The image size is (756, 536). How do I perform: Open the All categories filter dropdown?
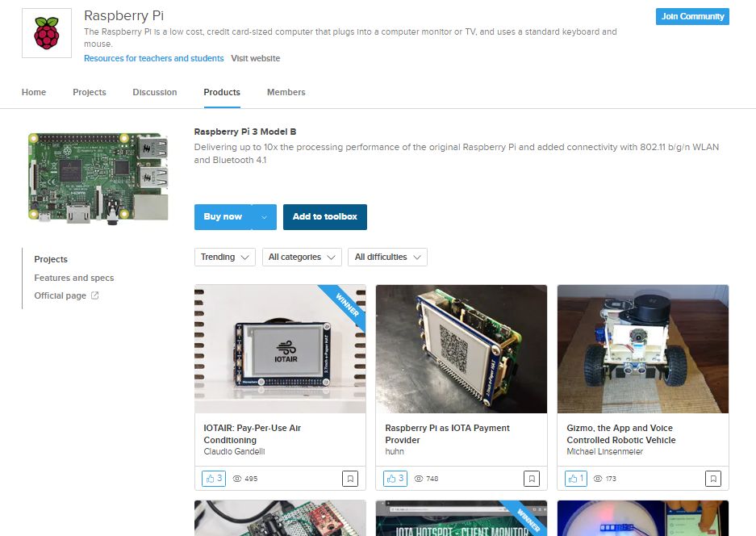(x=302, y=258)
